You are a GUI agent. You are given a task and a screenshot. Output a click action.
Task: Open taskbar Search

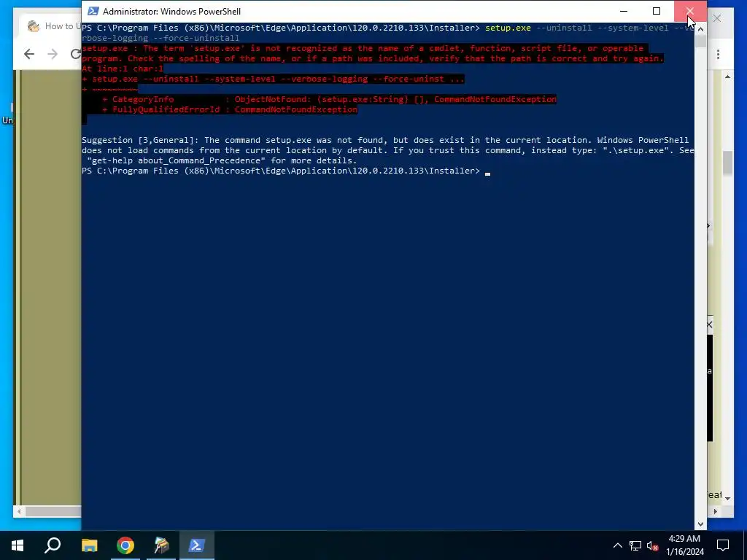coord(53,545)
